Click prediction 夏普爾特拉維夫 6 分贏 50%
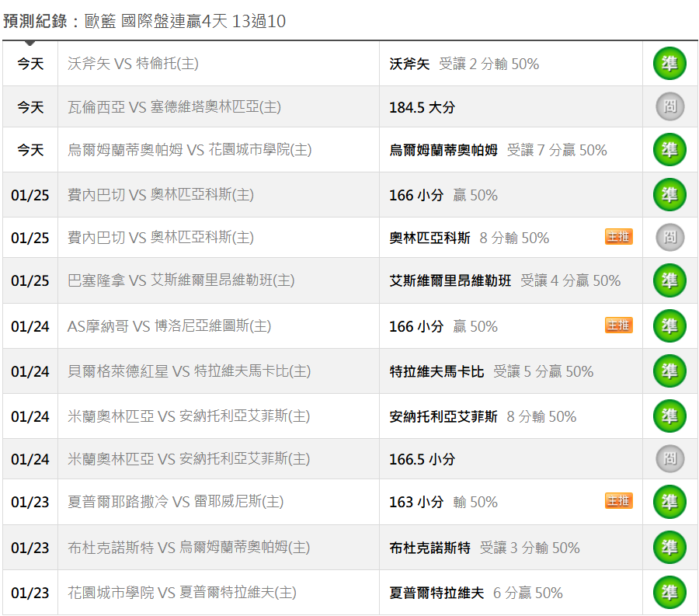Viewport: 699px width, 616px height. click(475, 593)
